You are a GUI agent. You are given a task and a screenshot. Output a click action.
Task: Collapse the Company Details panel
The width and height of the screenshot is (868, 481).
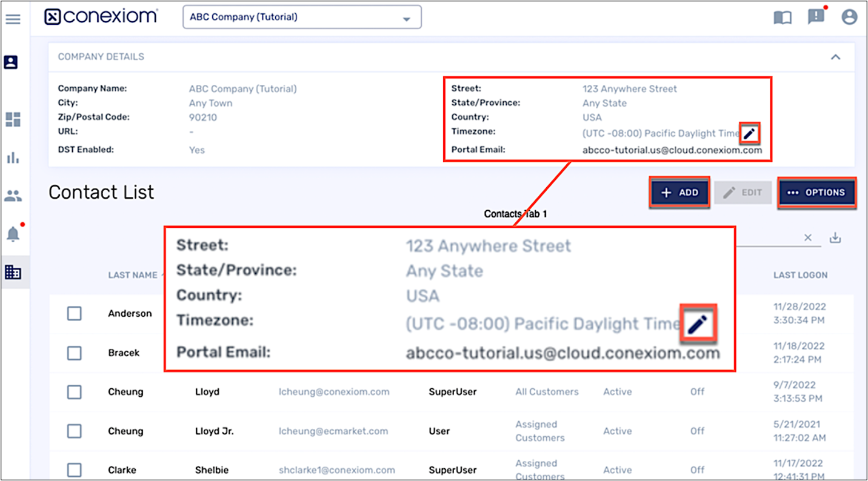835,57
